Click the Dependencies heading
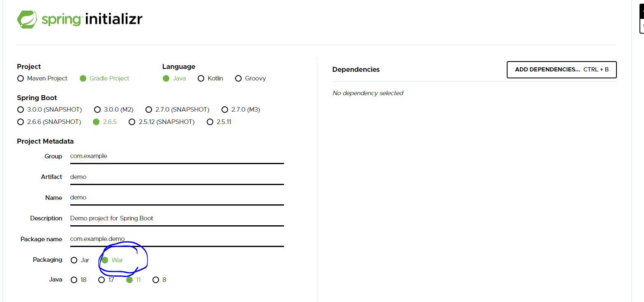644x302 pixels. 356,70
